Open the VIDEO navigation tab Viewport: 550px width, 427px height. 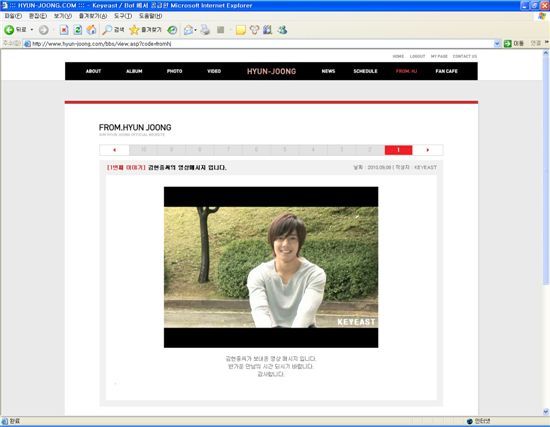click(214, 71)
